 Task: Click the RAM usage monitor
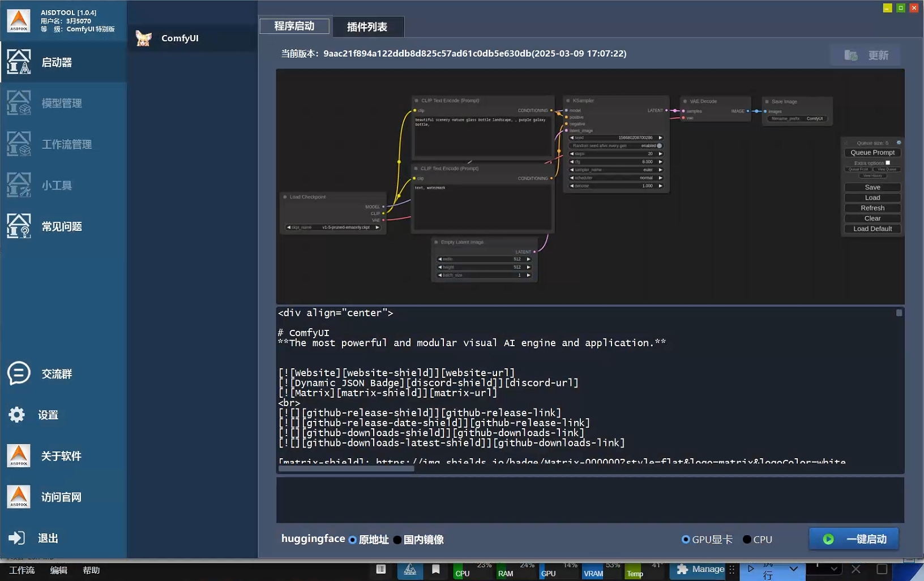click(x=516, y=570)
